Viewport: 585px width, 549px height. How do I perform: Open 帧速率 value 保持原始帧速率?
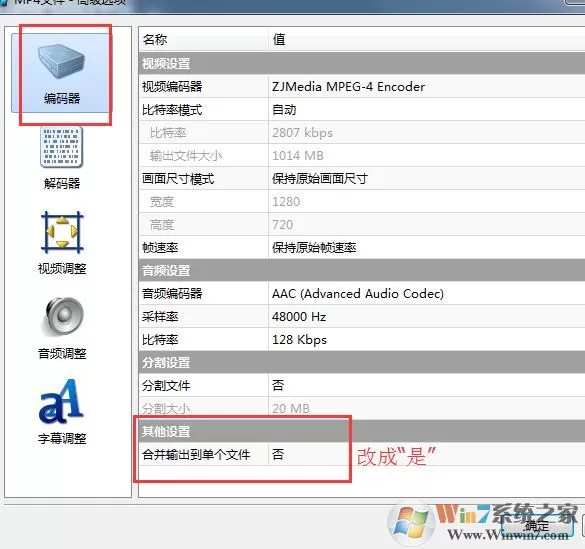pyautogui.click(x=426, y=248)
